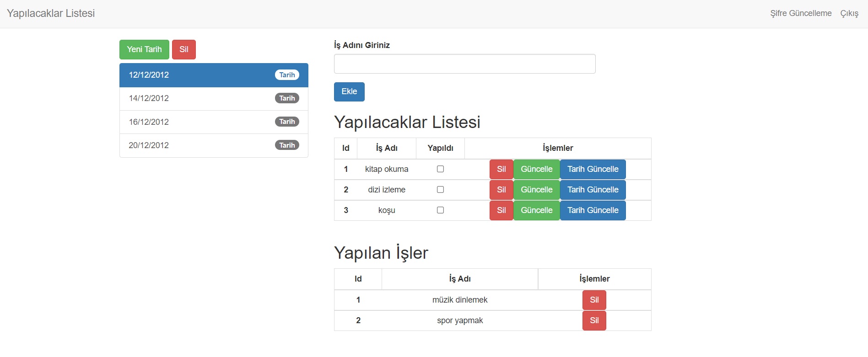868x357 pixels.
Task: Delete spor yapmak from Yapılan İşler
Action: (x=593, y=320)
